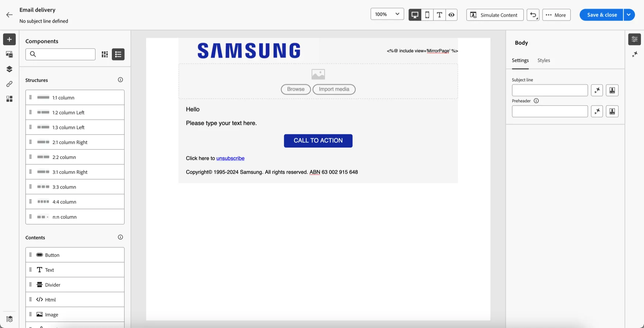
Task: Click Import media button
Action: (x=334, y=89)
